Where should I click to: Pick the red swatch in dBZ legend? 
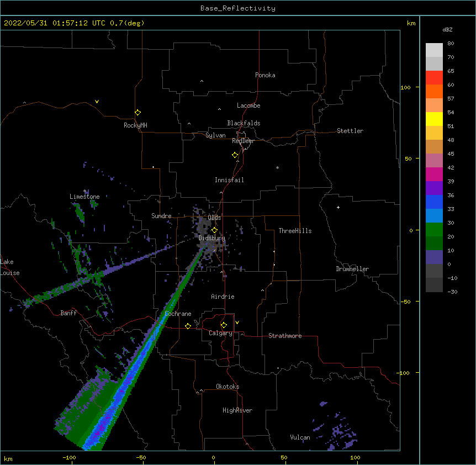(434, 77)
